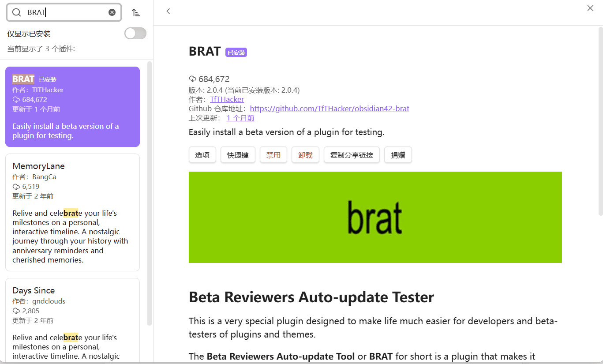The height and width of the screenshot is (364, 603).
Task: Open the TfTHacker author link
Action: click(227, 99)
